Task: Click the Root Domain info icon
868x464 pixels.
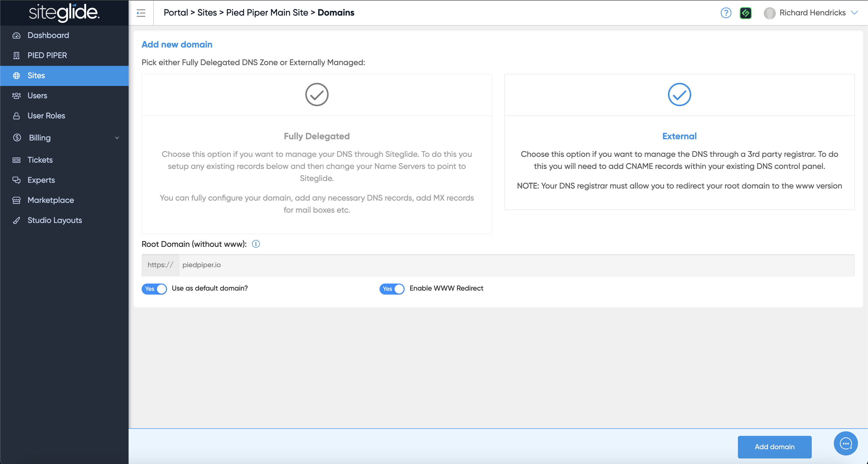Action: tap(256, 244)
